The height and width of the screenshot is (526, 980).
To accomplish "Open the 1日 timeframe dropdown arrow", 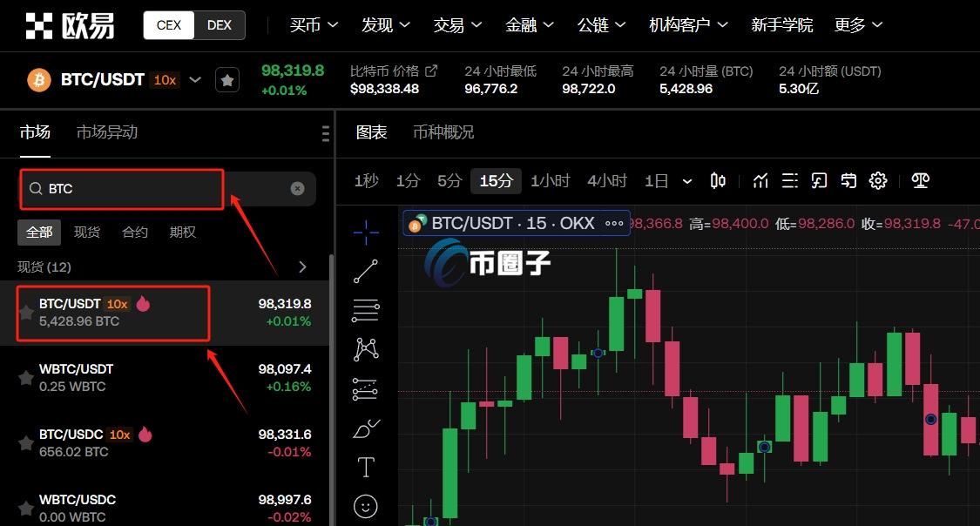I will pyautogui.click(x=687, y=180).
